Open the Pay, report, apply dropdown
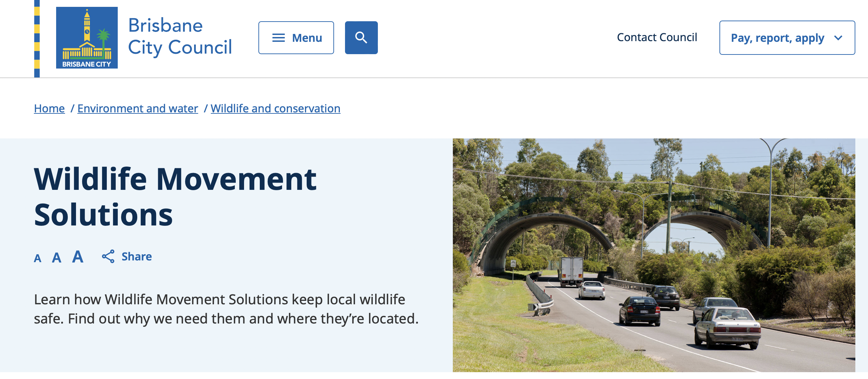868x379 pixels. point(787,38)
